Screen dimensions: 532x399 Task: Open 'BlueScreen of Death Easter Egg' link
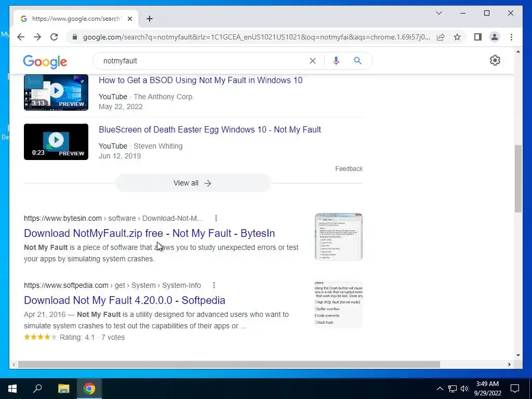coord(210,129)
